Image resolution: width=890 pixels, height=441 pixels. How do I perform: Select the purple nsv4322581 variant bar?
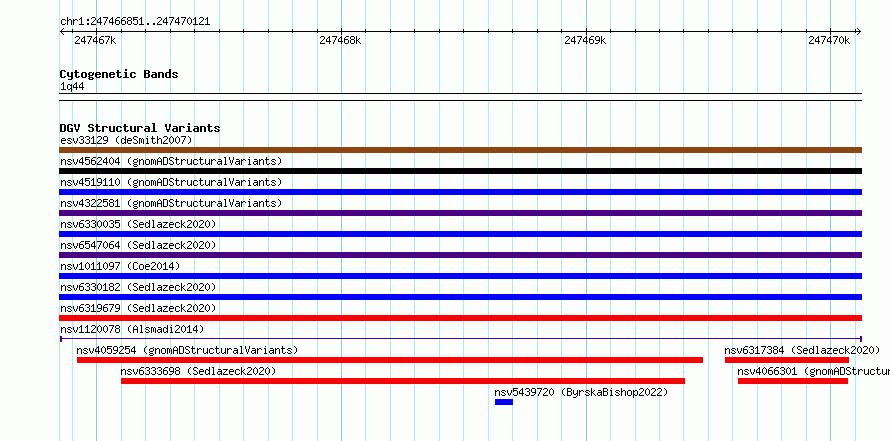(x=460, y=213)
